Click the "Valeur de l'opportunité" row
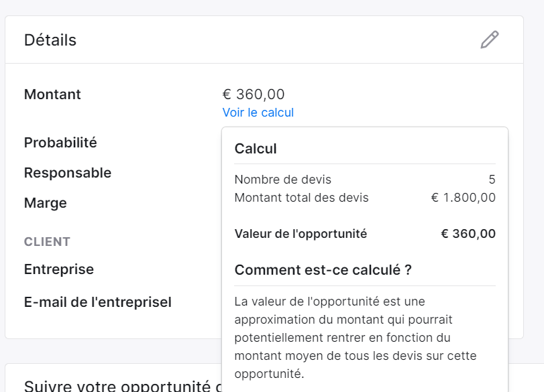This screenshot has height=392, width=544. [365, 234]
